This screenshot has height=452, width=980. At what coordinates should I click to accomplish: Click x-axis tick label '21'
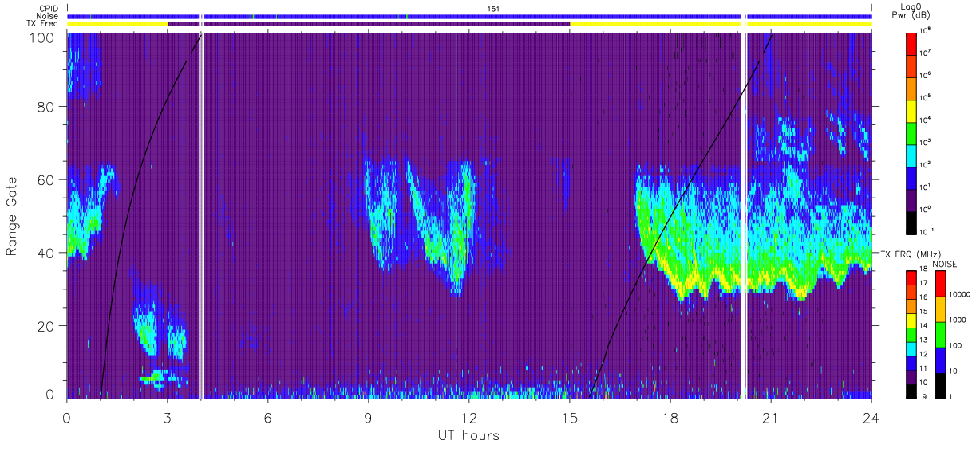[x=770, y=417]
